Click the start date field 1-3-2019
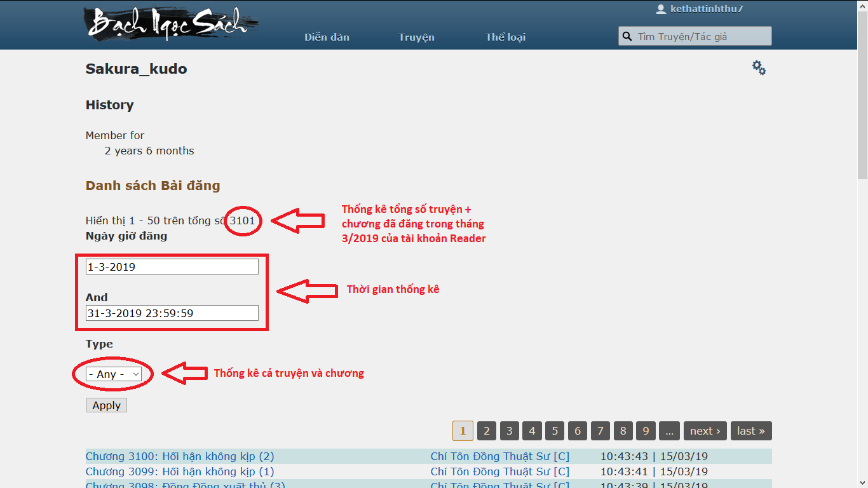This screenshot has width=868, height=488. coord(172,267)
